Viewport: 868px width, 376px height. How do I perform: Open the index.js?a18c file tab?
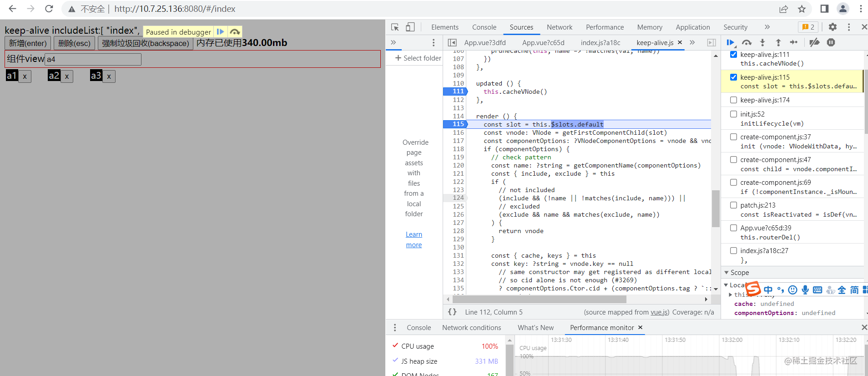[601, 42]
